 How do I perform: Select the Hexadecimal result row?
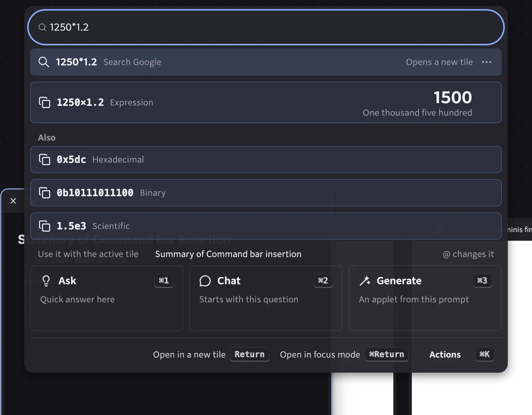266,159
